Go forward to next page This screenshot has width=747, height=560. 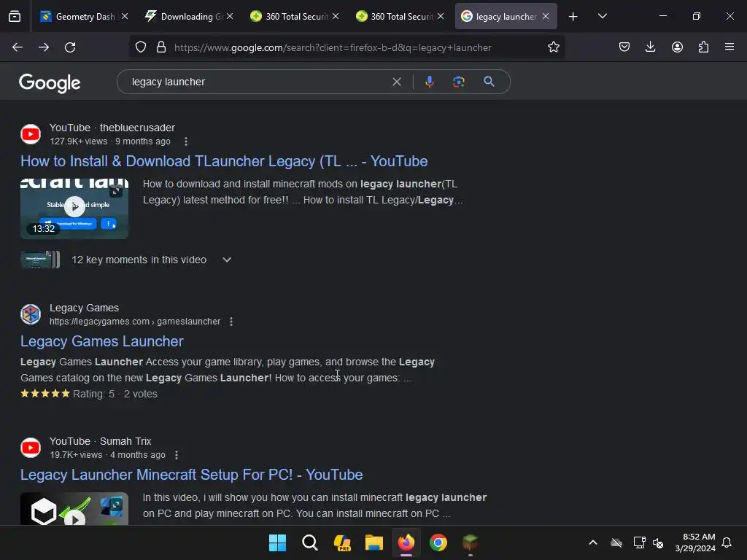coord(44,47)
